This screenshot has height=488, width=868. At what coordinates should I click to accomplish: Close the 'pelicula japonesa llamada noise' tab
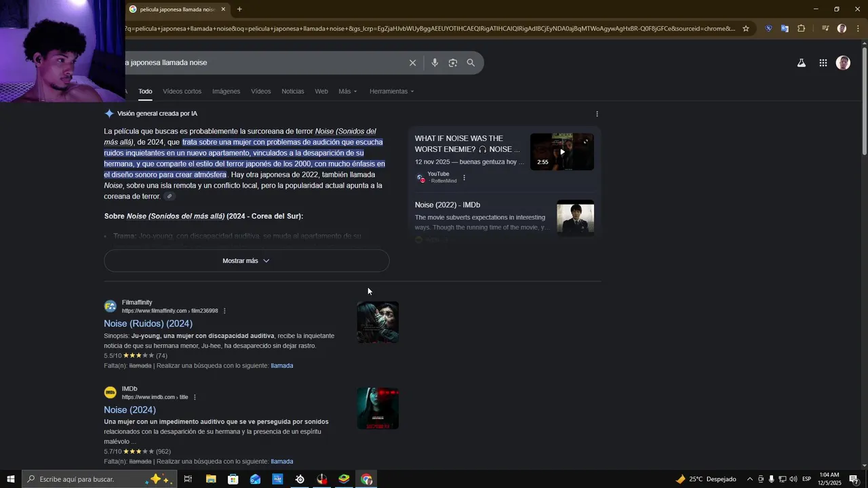(223, 9)
